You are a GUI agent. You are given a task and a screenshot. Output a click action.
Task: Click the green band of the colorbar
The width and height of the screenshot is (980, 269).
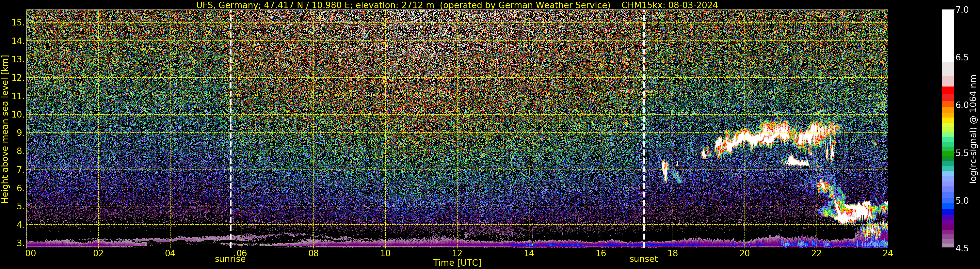pos(948,154)
